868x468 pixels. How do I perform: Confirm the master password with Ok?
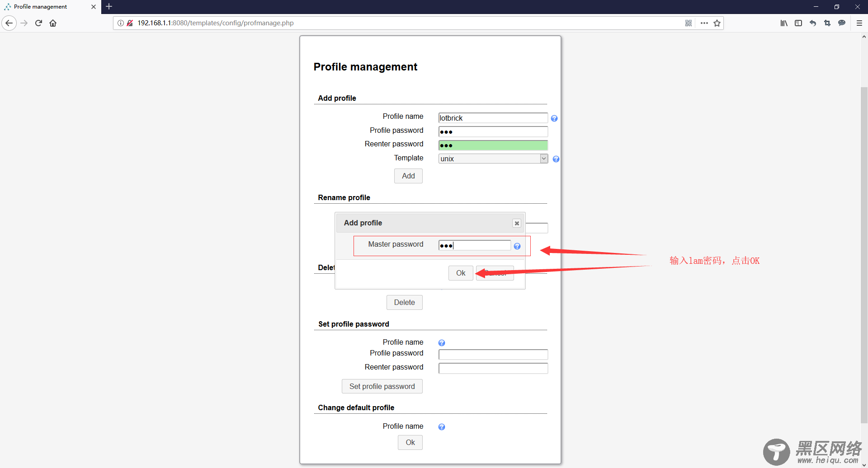[x=461, y=273]
